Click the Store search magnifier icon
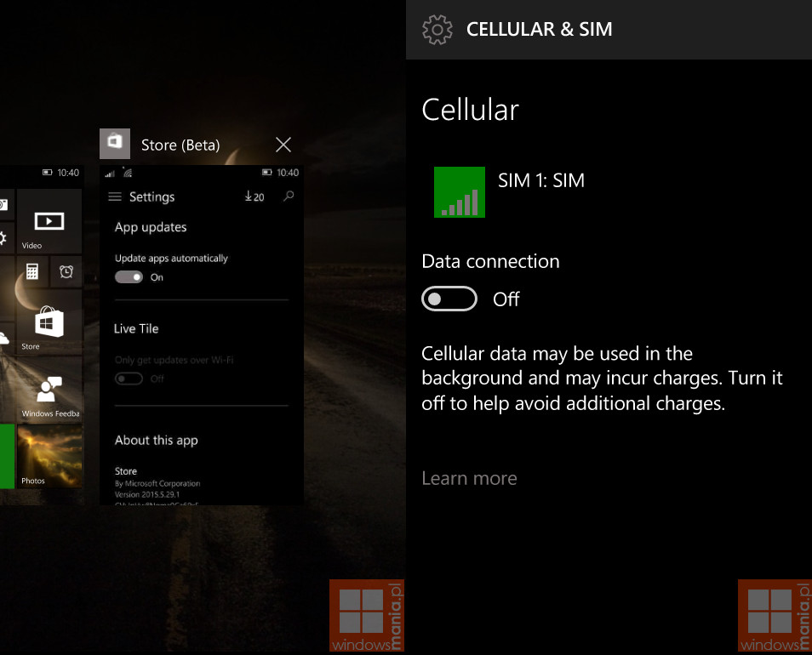Image resolution: width=812 pixels, height=655 pixels. tap(289, 196)
